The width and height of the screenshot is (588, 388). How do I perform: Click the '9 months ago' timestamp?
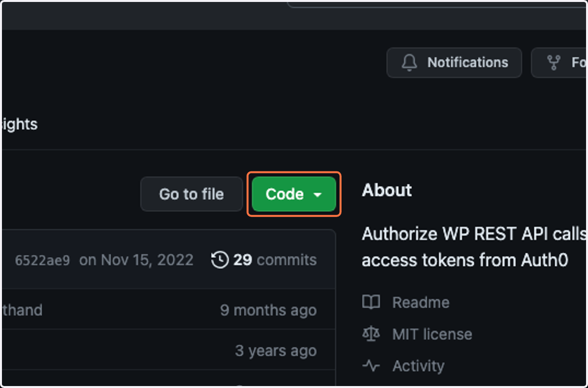coord(269,310)
